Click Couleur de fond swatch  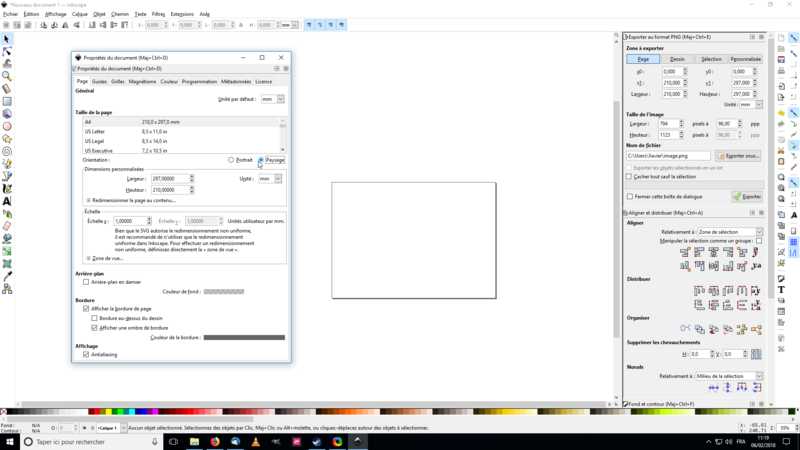pyautogui.click(x=224, y=292)
